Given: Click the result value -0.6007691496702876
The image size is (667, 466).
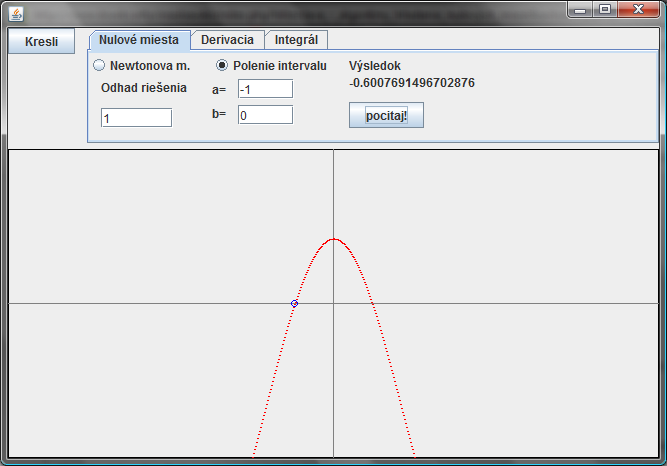Looking at the screenshot, I should [412, 83].
